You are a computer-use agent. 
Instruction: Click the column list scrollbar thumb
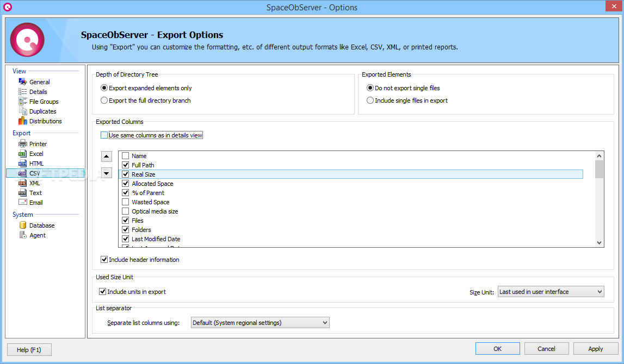tap(600, 169)
